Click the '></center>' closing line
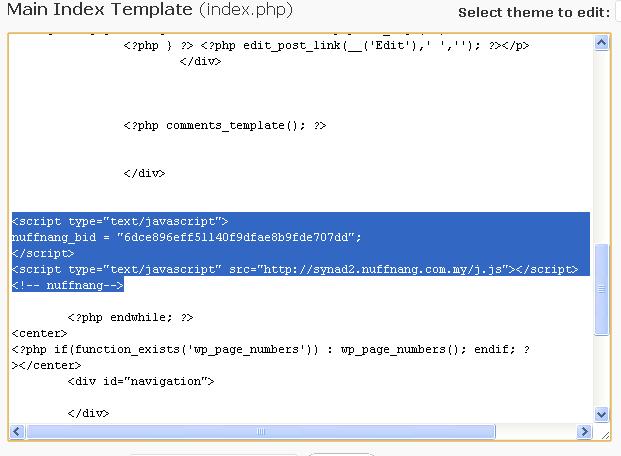Viewport: 621px width, 456px height. click(x=46, y=365)
